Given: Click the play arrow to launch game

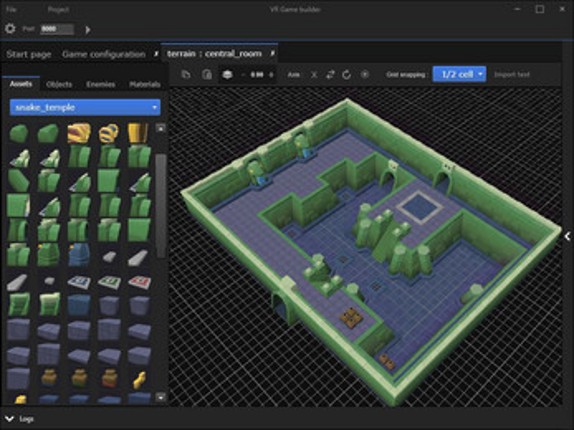Looking at the screenshot, I should pyautogui.click(x=87, y=30).
